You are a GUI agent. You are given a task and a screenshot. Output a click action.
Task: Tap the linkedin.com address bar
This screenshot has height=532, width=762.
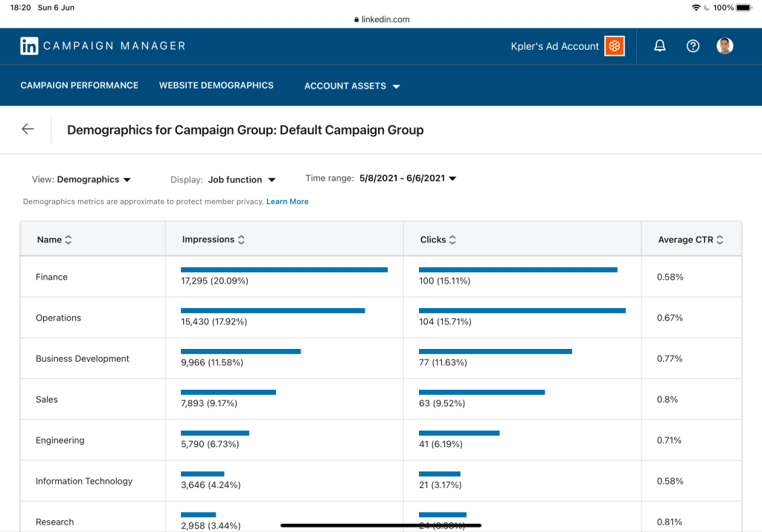click(381, 19)
